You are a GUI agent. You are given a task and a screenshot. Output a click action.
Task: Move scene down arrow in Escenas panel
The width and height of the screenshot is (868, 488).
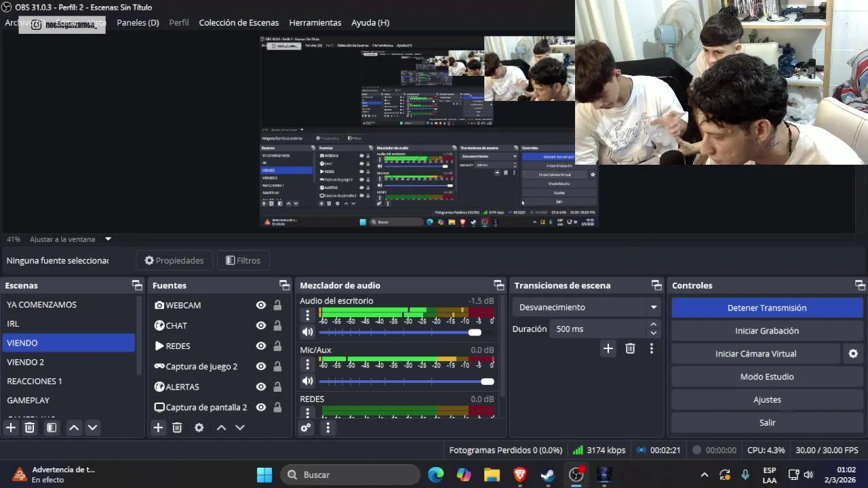point(93,428)
